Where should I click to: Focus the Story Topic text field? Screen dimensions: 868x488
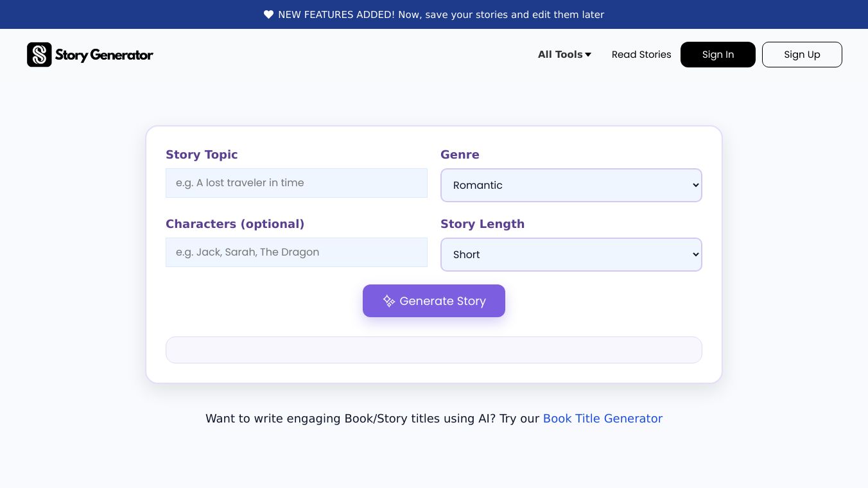296,183
